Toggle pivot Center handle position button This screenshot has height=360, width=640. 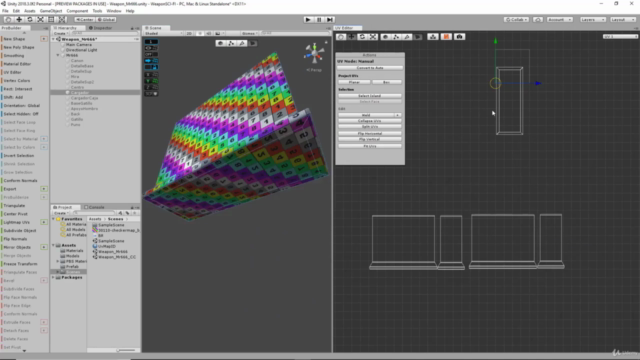[84, 20]
